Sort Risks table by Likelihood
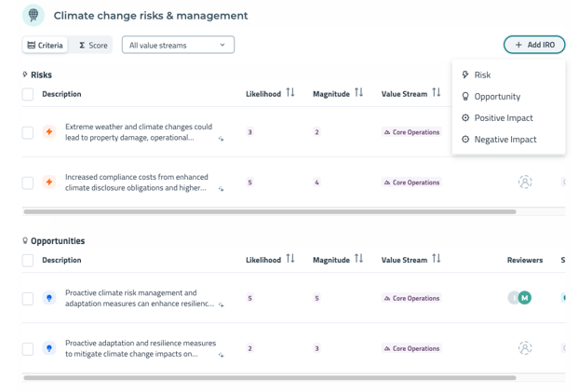The height and width of the screenshot is (392, 579). (290, 93)
